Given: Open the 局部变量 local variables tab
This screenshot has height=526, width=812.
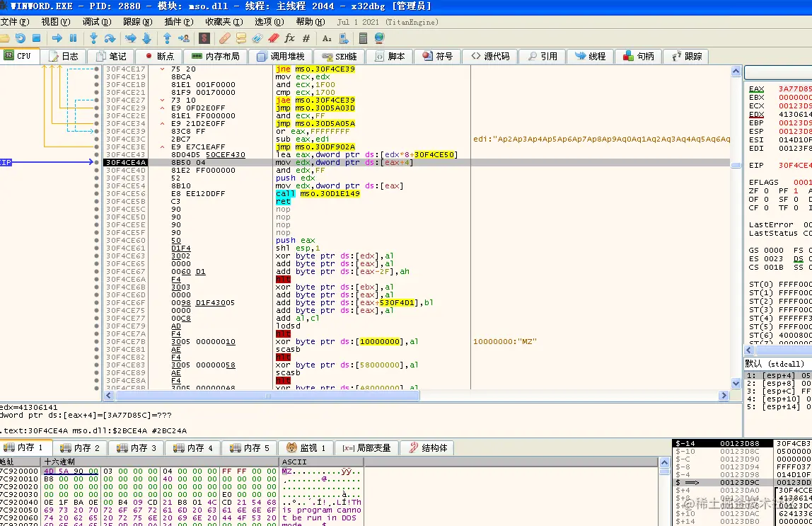Looking at the screenshot, I should [x=366, y=447].
